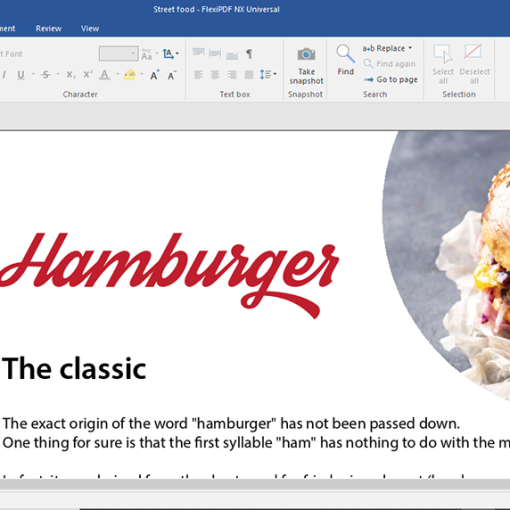Toggle italic formatting
Image resolution: width=510 pixels, height=510 pixels.
[4, 75]
